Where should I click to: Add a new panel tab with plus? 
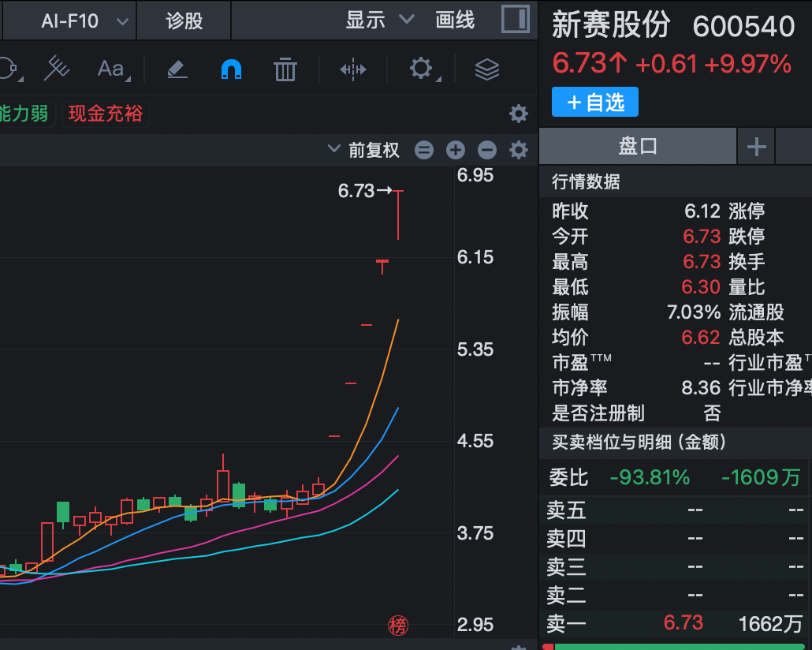coord(757,147)
